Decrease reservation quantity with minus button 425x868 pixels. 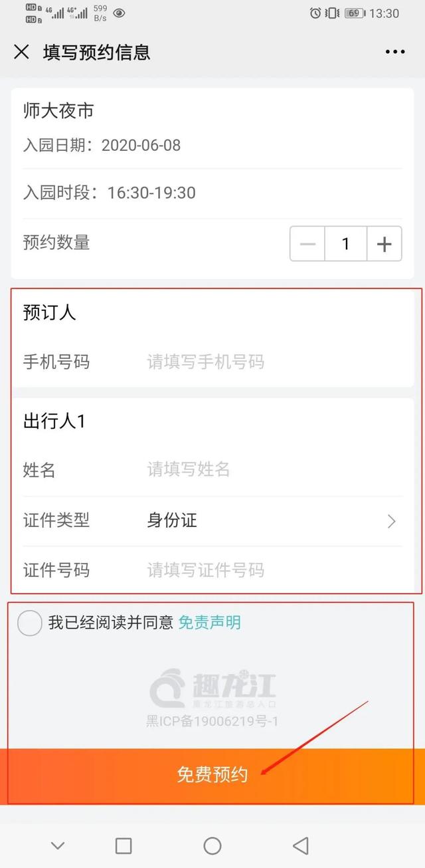tap(307, 244)
